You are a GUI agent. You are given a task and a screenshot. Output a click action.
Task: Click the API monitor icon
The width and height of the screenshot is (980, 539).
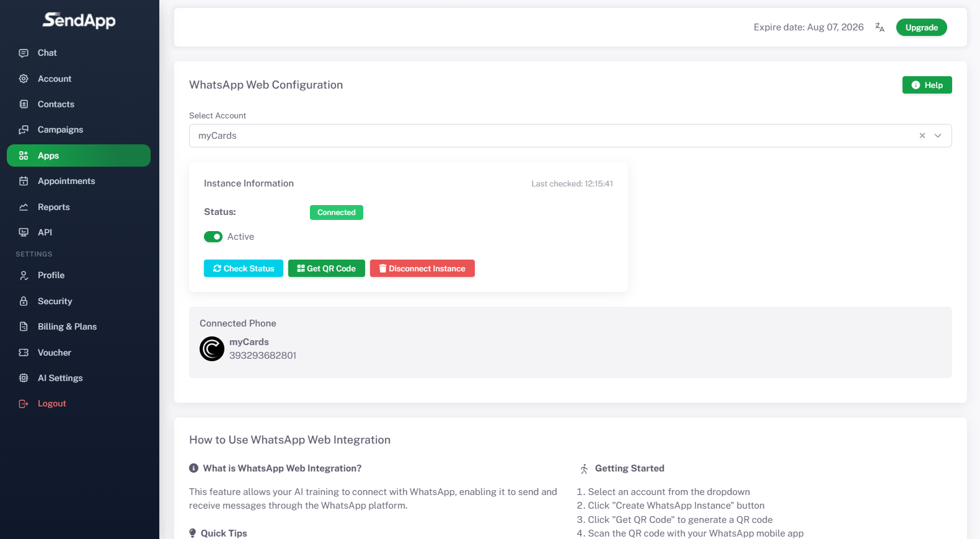(x=24, y=232)
